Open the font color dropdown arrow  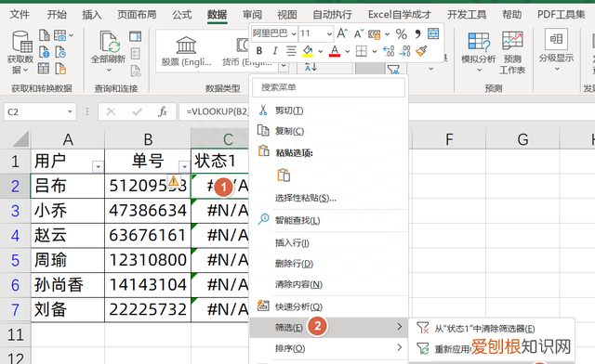[347, 51]
